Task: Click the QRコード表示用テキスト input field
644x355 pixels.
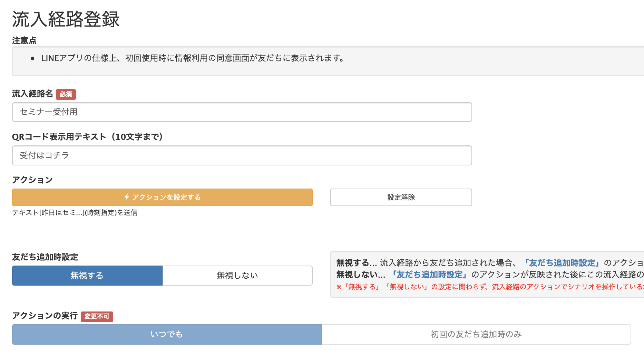Action: [242, 155]
